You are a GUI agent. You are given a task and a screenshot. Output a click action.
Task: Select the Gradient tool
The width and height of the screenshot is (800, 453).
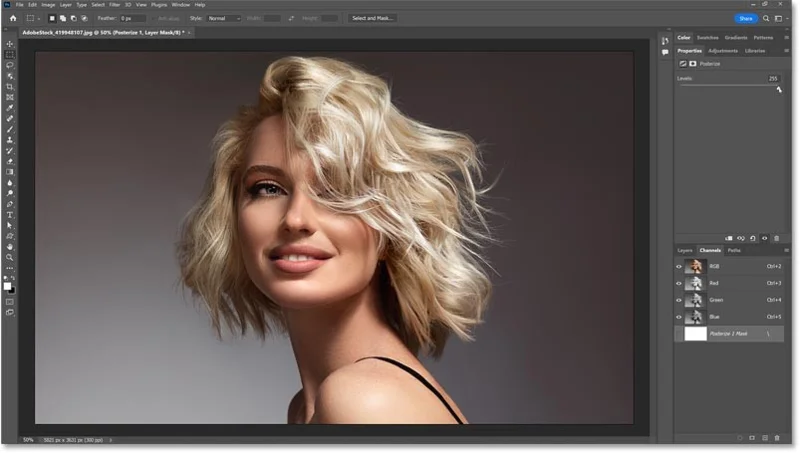[x=10, y=172]
